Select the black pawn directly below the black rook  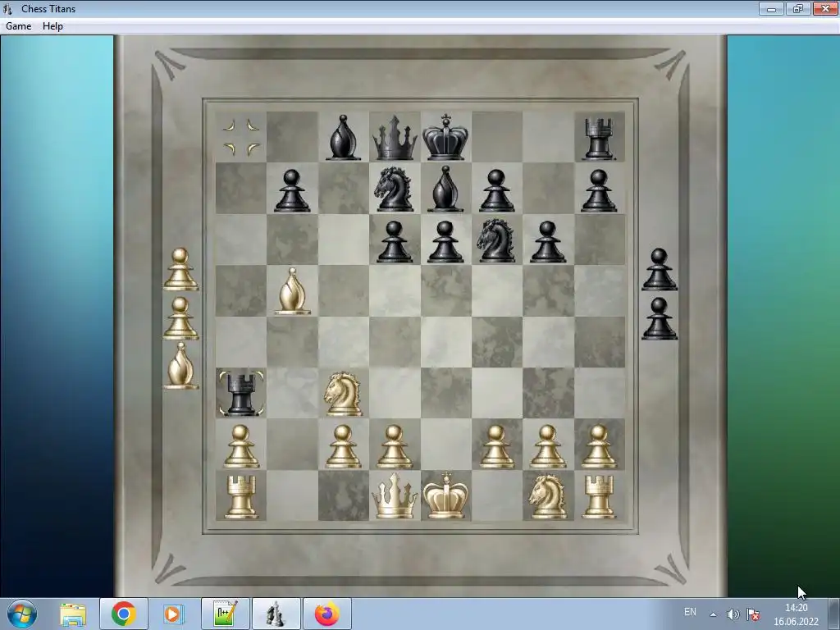[x=598, y=190]
